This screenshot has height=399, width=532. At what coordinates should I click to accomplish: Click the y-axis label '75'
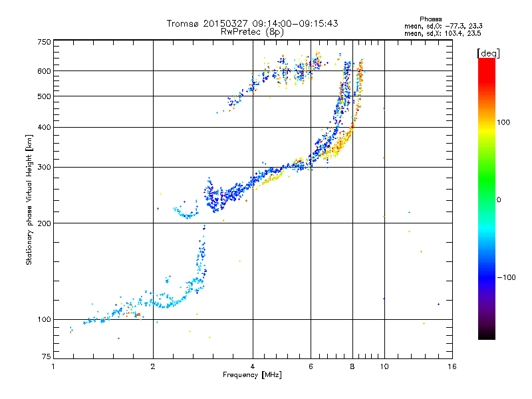[46, 356]
